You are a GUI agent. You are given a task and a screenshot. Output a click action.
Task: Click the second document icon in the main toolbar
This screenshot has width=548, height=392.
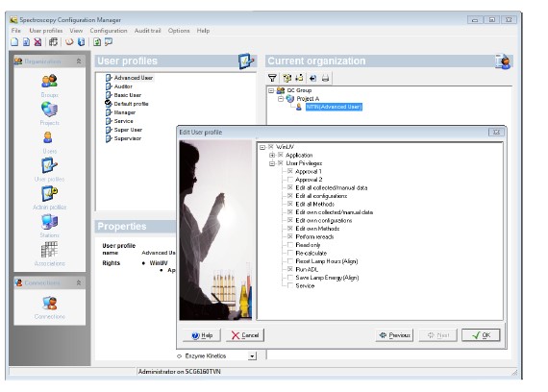coord(26,42)
